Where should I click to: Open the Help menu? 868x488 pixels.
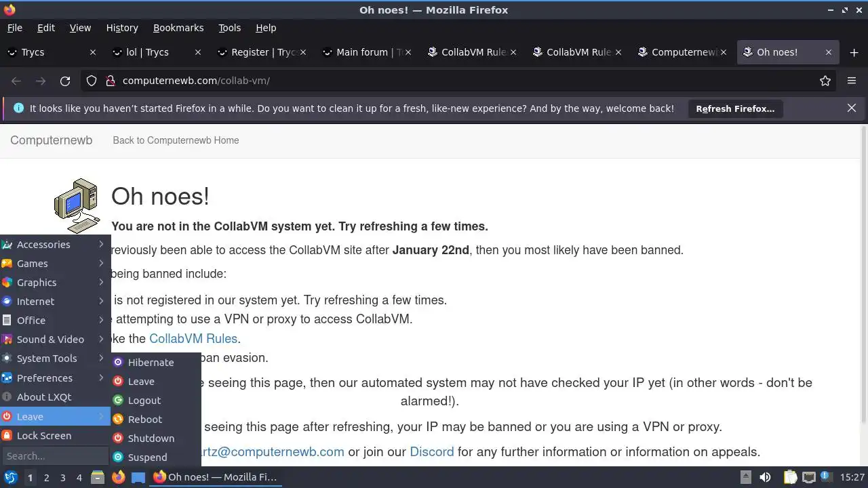pyautogui.click(x=266, y=28)
